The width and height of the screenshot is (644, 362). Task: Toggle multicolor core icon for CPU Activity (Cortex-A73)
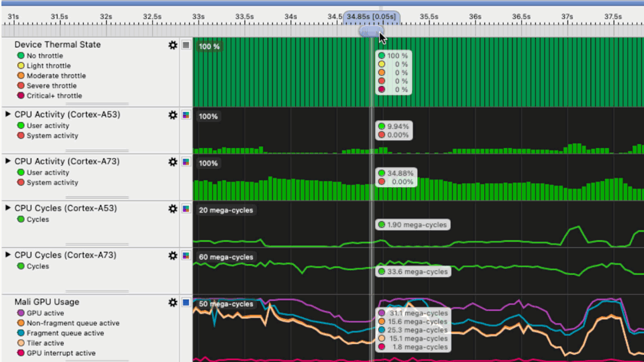point(186,162)
